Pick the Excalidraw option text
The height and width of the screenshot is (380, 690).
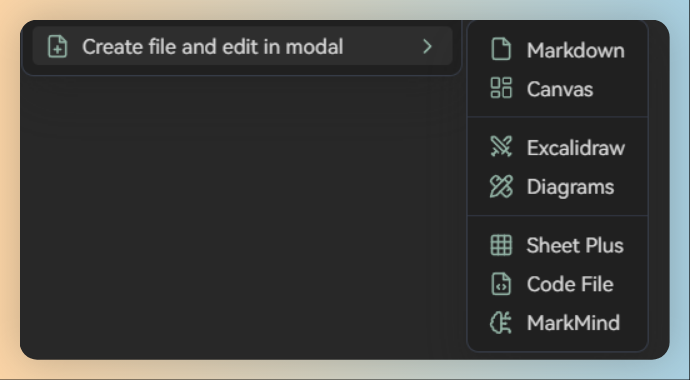(x=576, y=148)
